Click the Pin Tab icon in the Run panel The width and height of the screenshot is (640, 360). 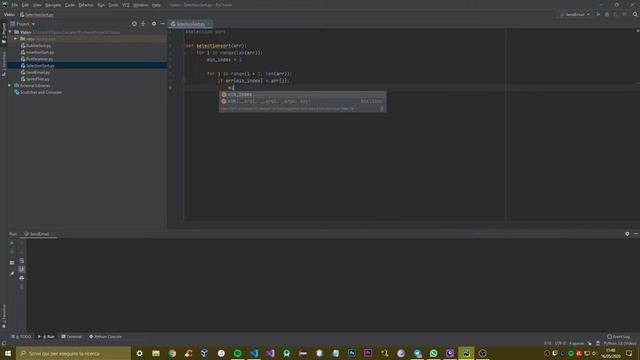[12, 273]
